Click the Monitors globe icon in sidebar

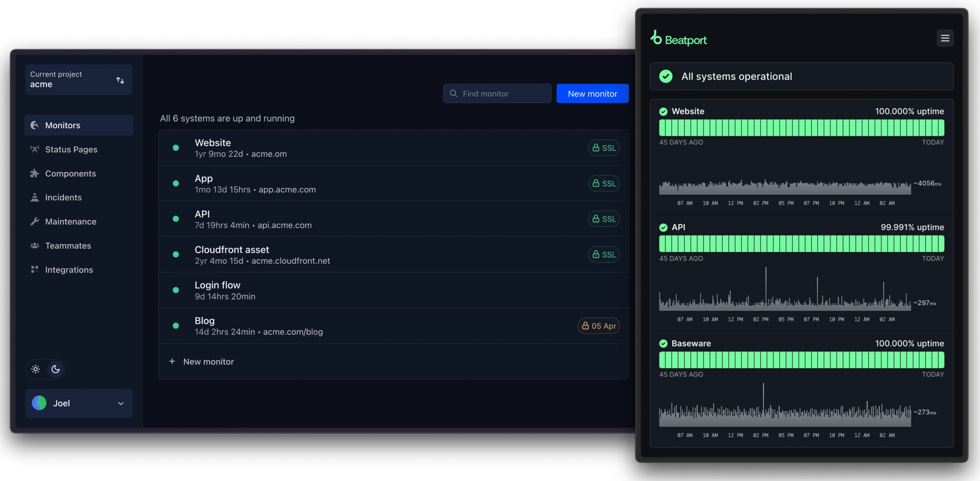35,125
